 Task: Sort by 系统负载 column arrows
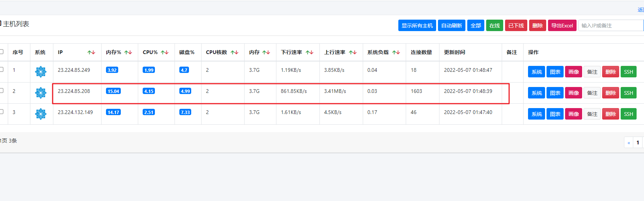click(x=396, y=53)
